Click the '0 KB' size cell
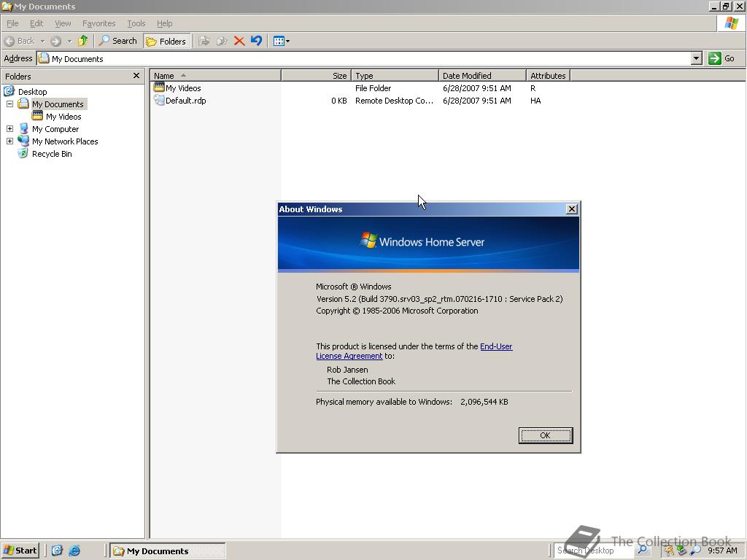The image size is (747, 560). [x=339, y=101]
